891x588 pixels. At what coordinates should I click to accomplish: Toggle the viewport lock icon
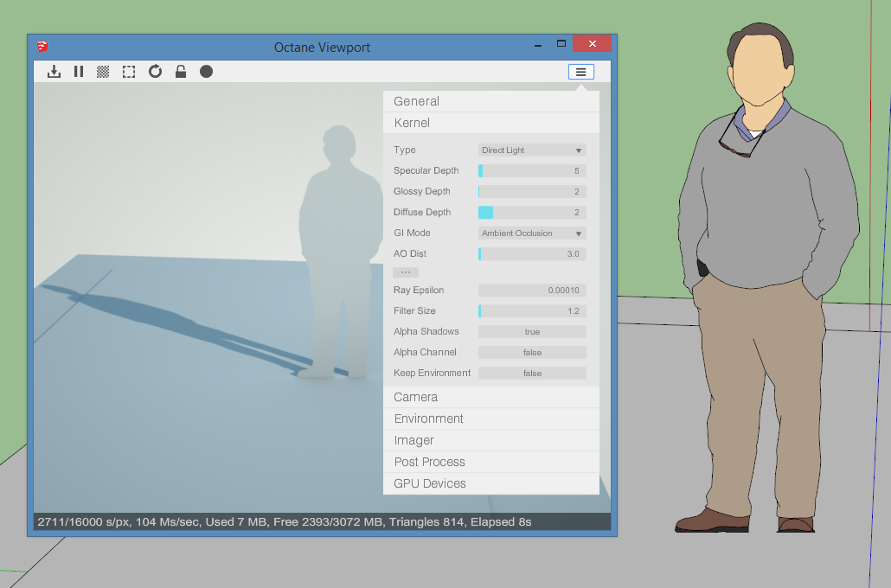click(x=181, y=72)
